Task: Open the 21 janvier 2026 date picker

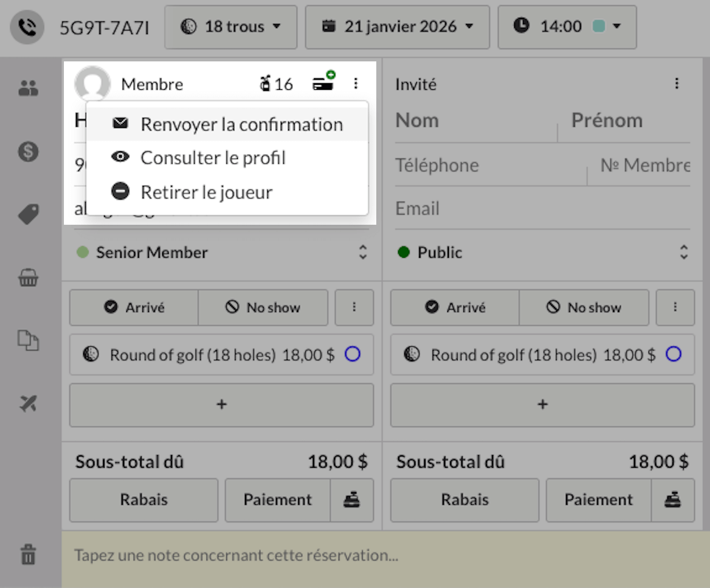Action: 398,27
